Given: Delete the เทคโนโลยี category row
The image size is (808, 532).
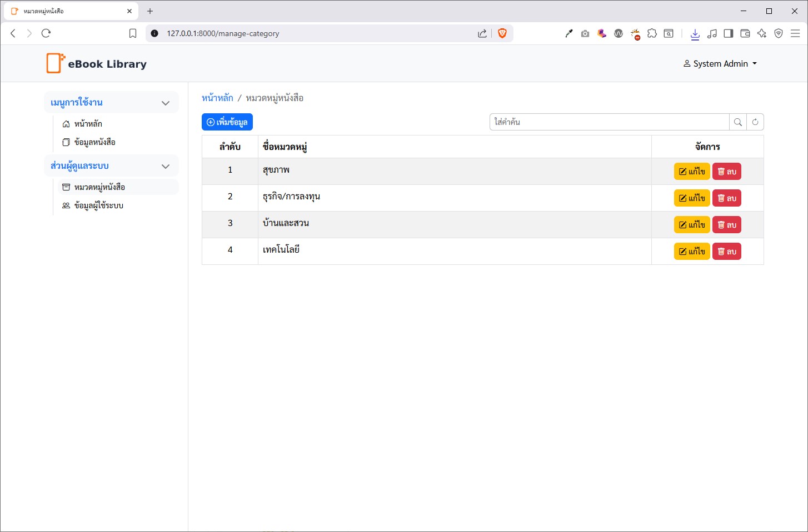Looking at the screenshot, I should click(726, 252).
